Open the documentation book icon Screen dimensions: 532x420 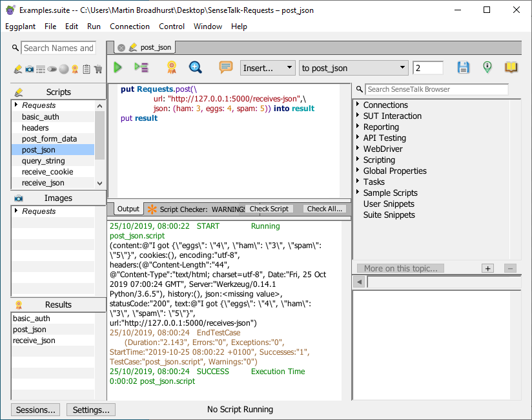(x=511, y=67)
